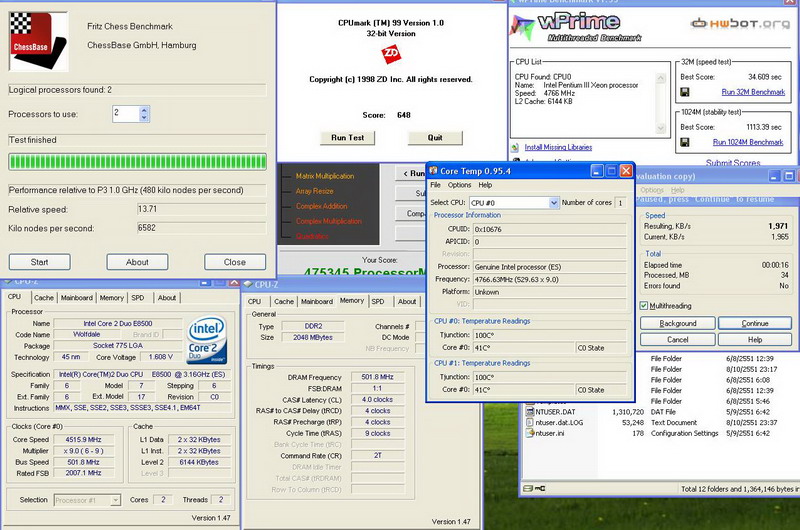
Task: Click wPrime CPU List scrollbar up arrow
Action: click(661, 78)
